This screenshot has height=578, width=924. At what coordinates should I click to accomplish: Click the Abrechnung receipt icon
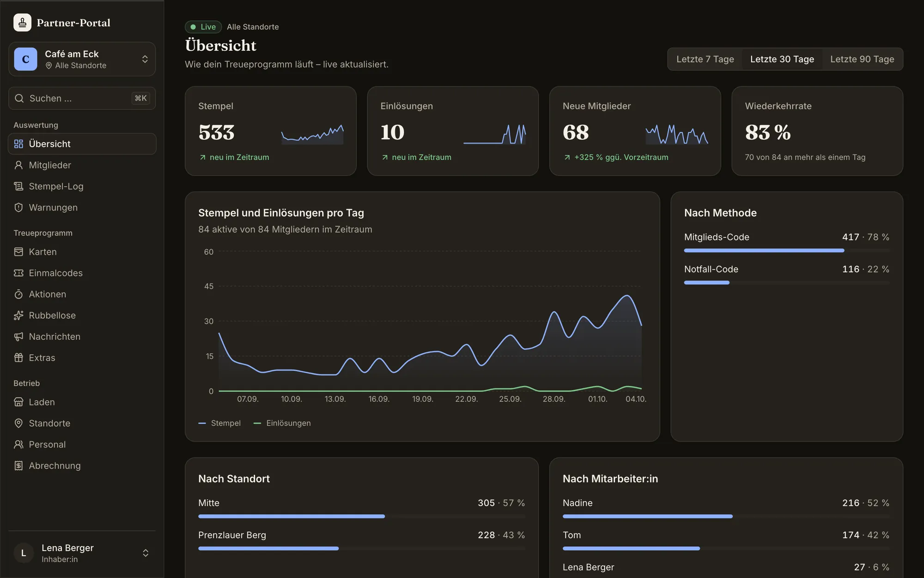tap(18, 466)
